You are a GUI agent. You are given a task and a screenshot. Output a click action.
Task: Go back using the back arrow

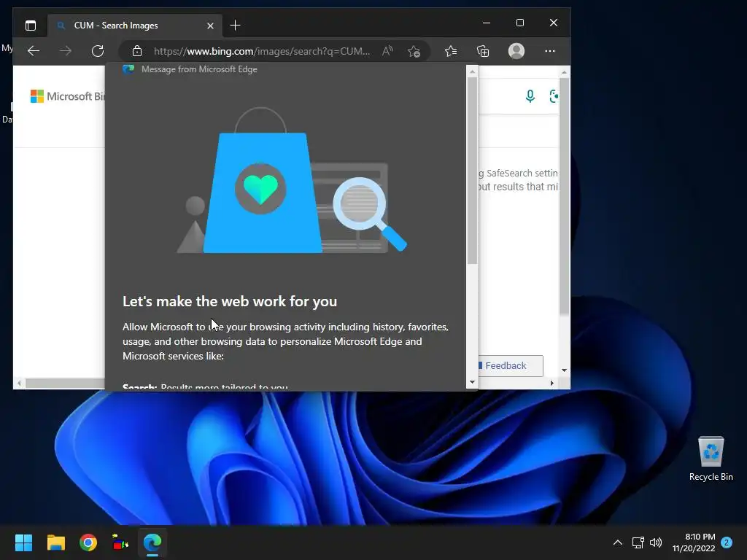pos(34,51)
